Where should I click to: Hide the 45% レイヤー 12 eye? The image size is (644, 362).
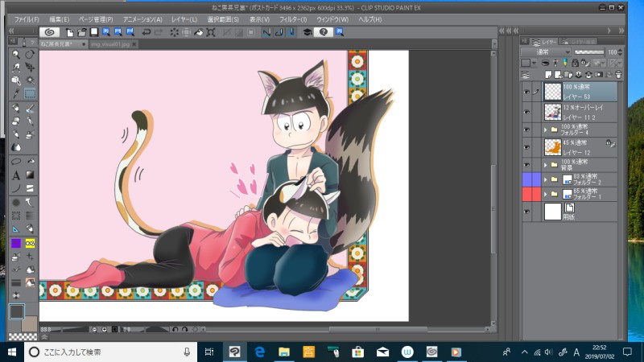[x=526, y=147]
